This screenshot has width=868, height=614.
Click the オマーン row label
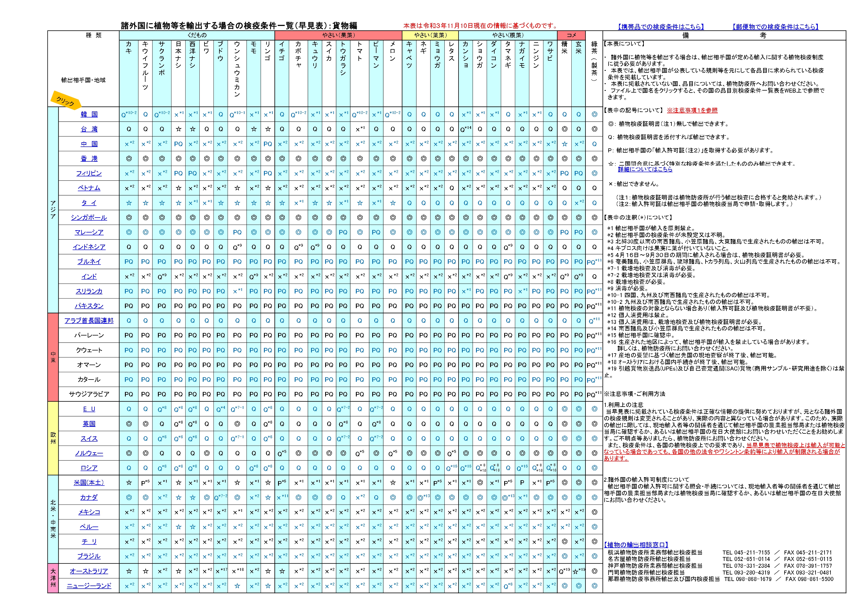[89, 365]
